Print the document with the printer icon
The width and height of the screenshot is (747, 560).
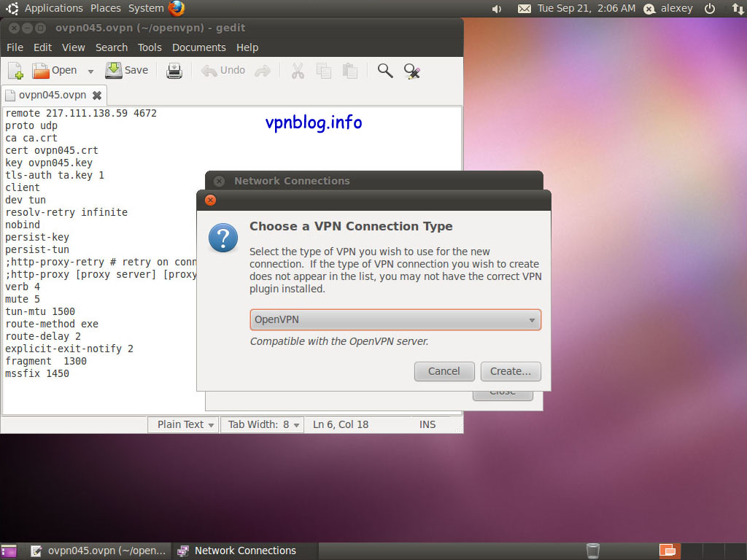(x=174, y=71)
